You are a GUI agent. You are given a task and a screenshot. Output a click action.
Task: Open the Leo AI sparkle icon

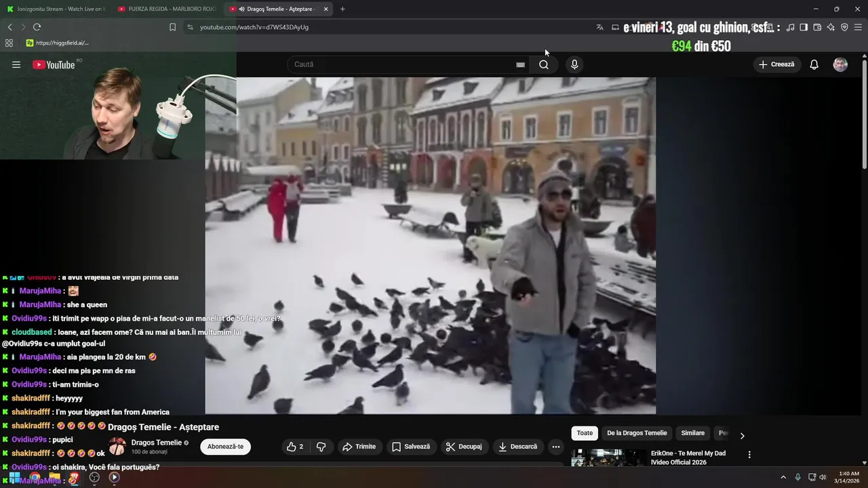(x=831, y=27)
